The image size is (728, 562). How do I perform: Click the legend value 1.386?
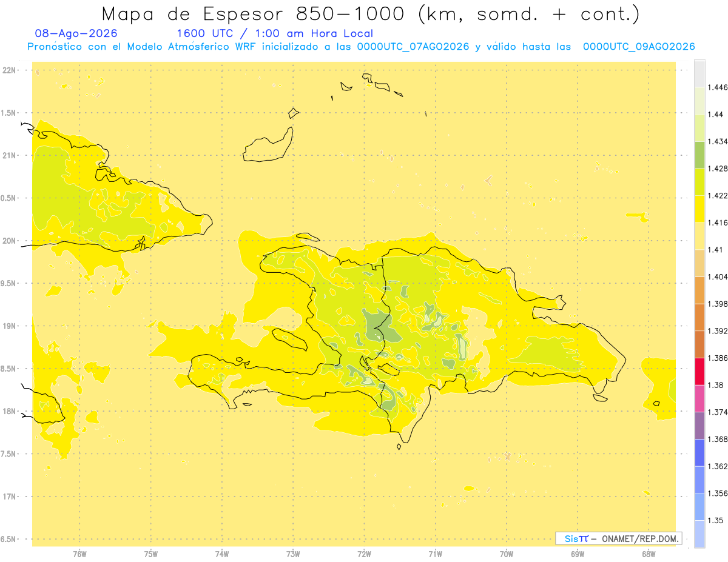pos(719,358)
